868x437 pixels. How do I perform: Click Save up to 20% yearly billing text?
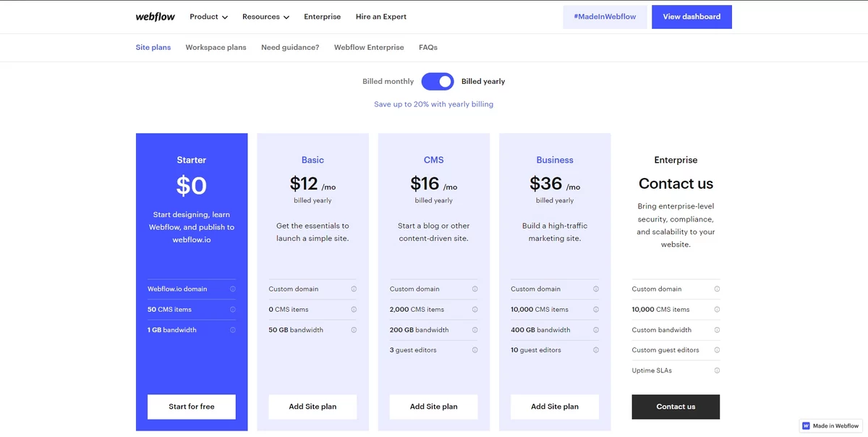434,104
